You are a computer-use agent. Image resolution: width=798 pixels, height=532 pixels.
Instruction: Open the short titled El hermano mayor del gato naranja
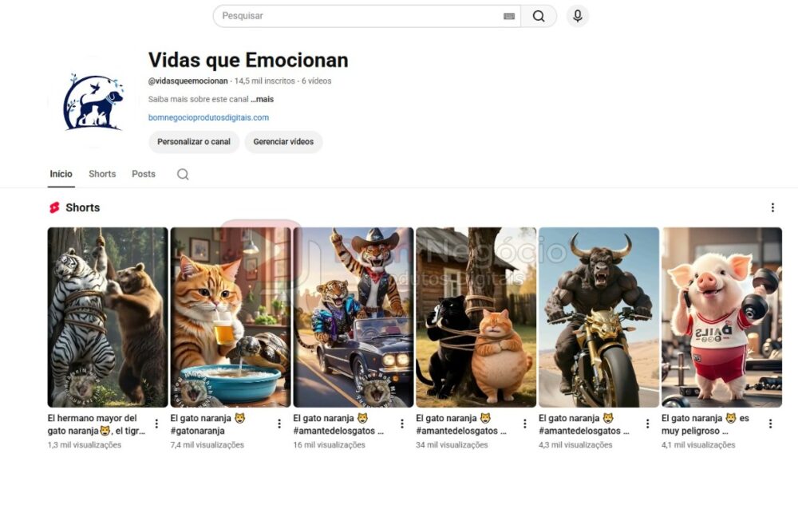click(107, 315)
